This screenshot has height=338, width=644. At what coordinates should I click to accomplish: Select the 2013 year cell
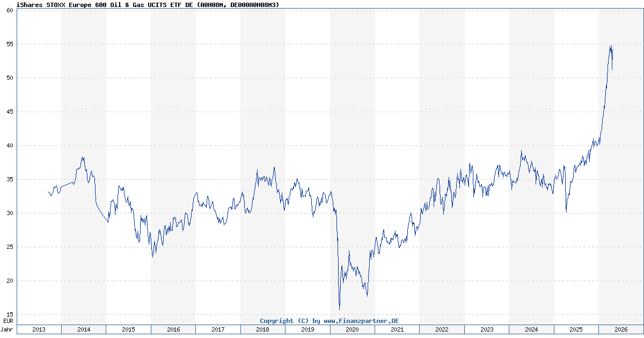[x=40, y=330]
